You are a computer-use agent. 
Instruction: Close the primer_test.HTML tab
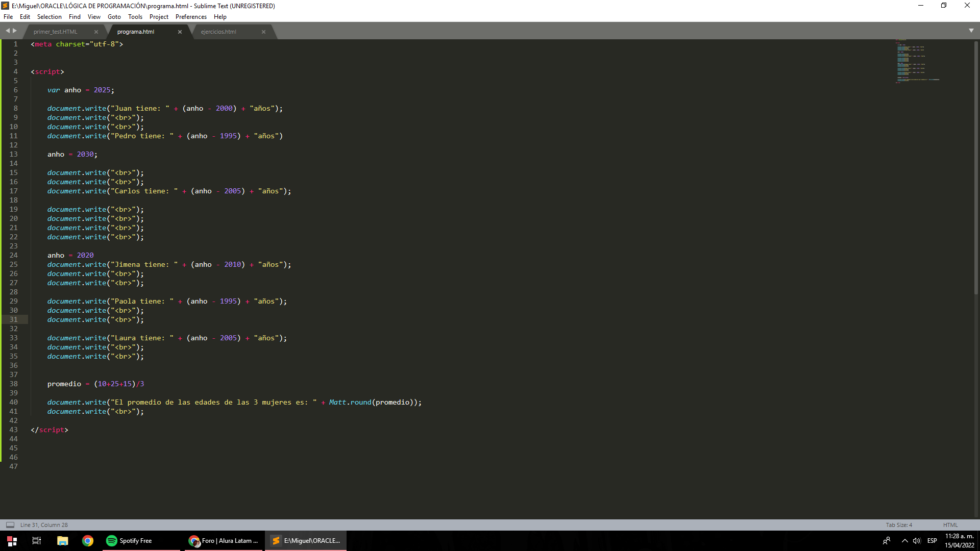96,32
